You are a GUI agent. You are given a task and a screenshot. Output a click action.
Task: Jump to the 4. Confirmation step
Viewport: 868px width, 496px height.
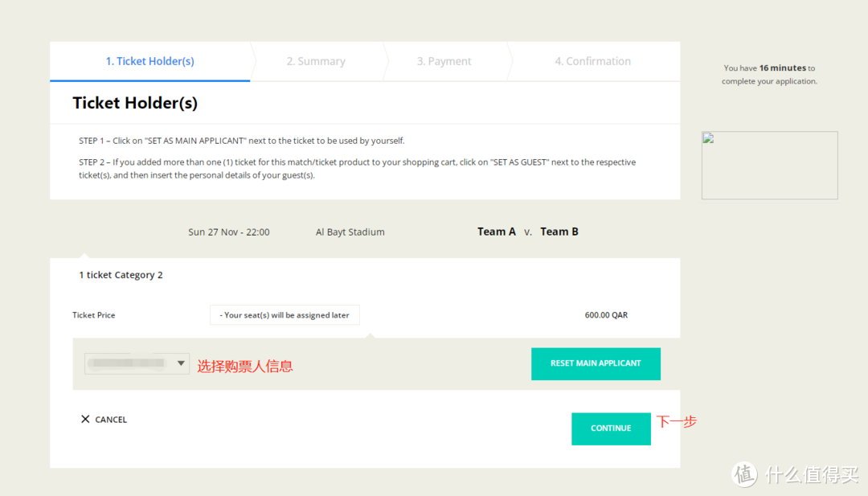pos(592,61)
